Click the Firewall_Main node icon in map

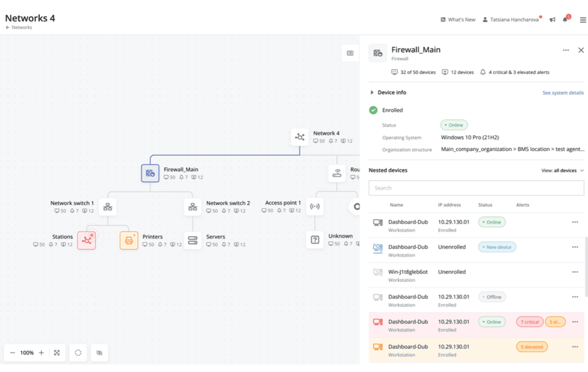click(150, 173)
